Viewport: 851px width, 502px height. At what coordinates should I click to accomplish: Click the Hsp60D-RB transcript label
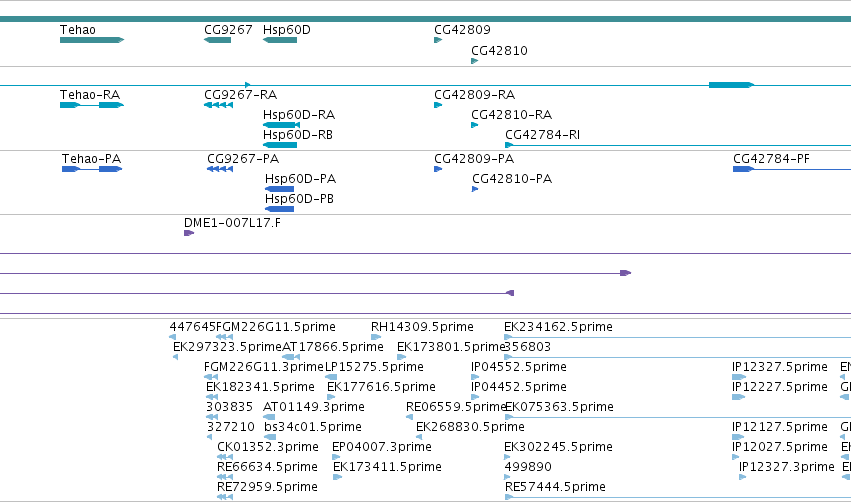[298, 135]
